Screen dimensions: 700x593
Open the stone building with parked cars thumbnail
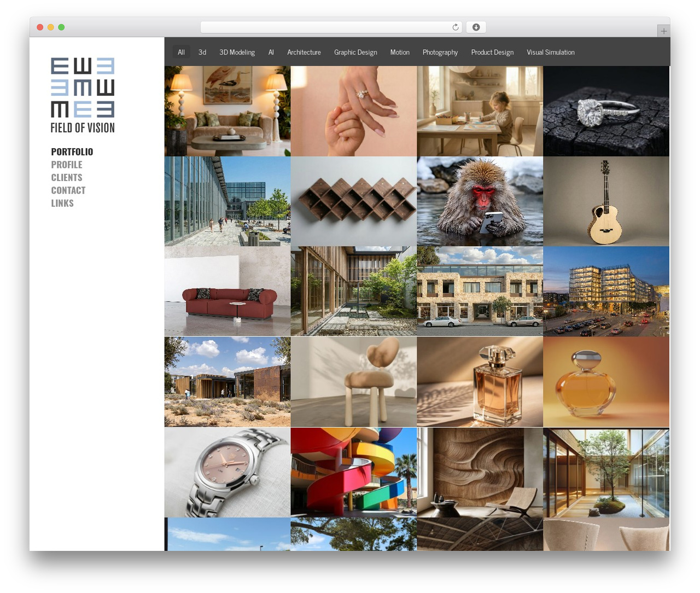pos(480,291)
